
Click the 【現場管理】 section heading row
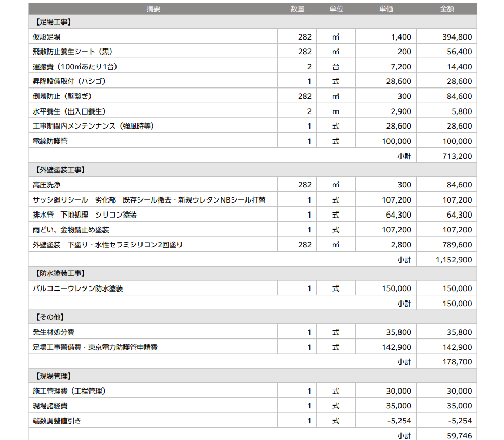pos(53,376)
